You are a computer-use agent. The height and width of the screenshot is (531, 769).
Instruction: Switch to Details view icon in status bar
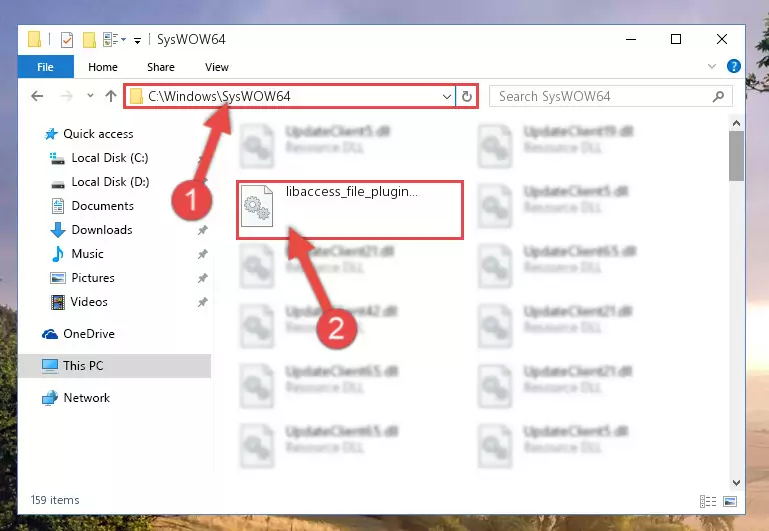pyautogui.click(x=708, y=501)
